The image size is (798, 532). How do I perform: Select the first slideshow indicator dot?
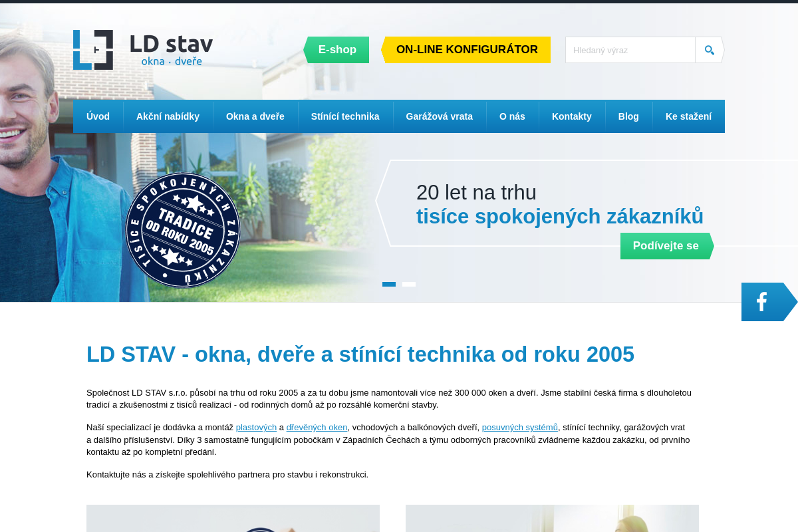388,284
